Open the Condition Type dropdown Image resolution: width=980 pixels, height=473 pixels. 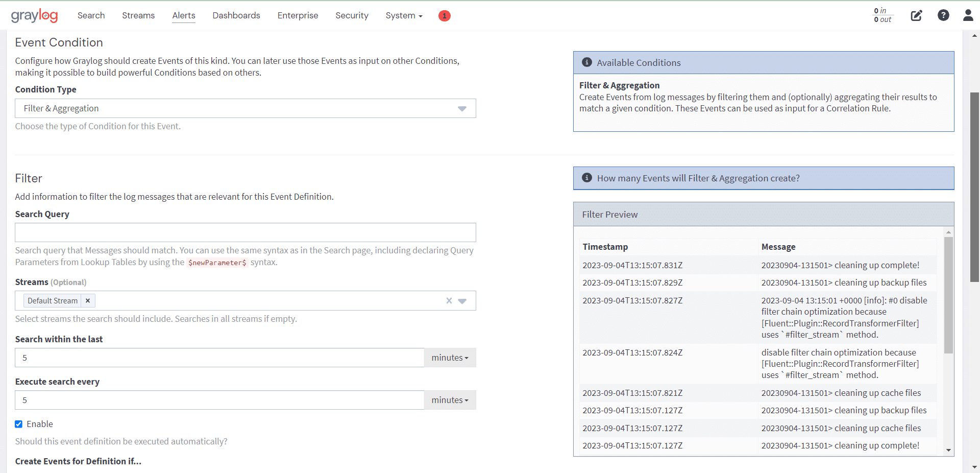(462, 108)
